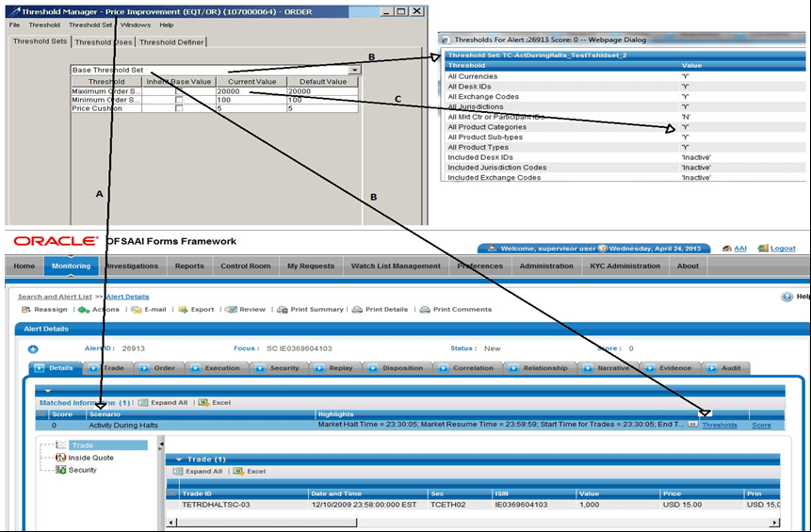The height and width of the screenshot is (532, 811).
Task: Toggle Inherit Base Value for Maximum Order row
Action: (179, 91)
